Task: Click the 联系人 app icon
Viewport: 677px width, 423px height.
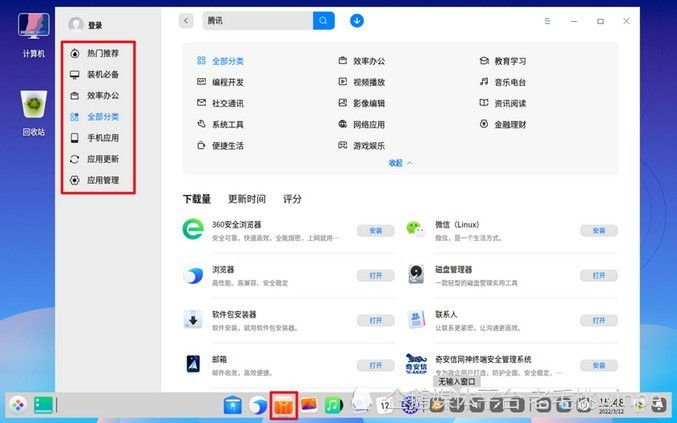Action: [416, 320]
